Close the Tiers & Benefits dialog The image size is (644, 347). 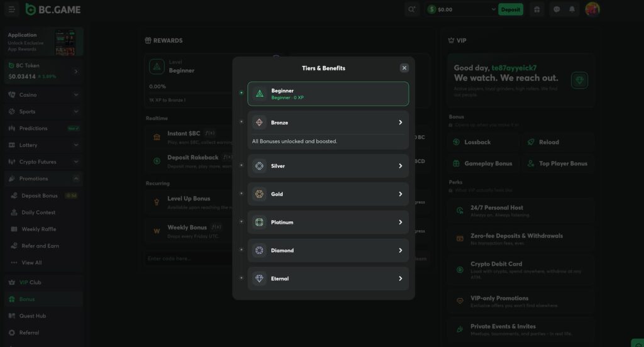[404, 68]
